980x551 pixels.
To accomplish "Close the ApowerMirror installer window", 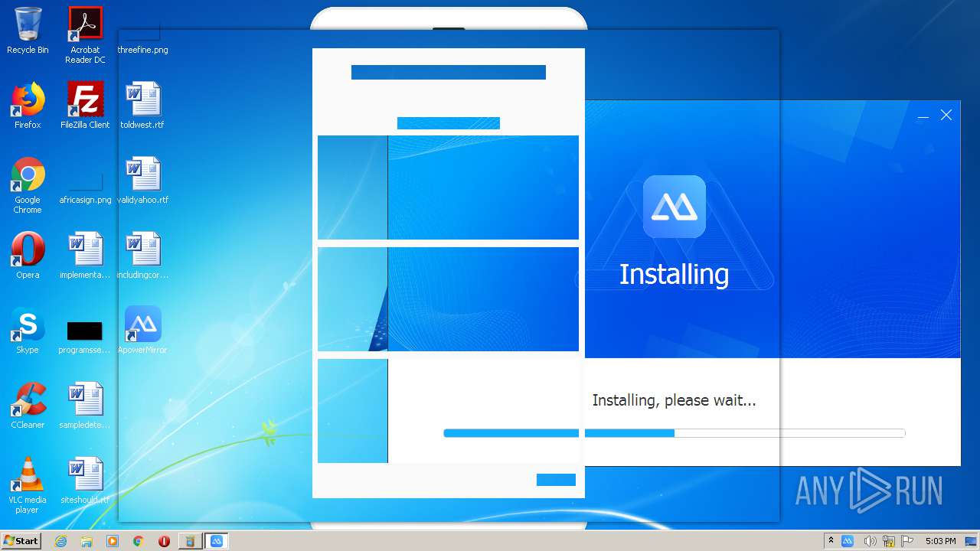I will pos(946,115).
